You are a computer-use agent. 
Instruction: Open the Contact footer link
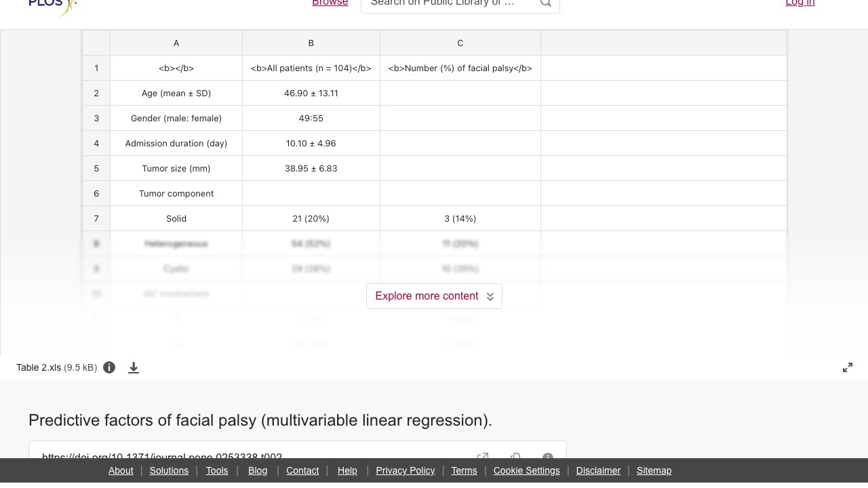tap(302, 470)
